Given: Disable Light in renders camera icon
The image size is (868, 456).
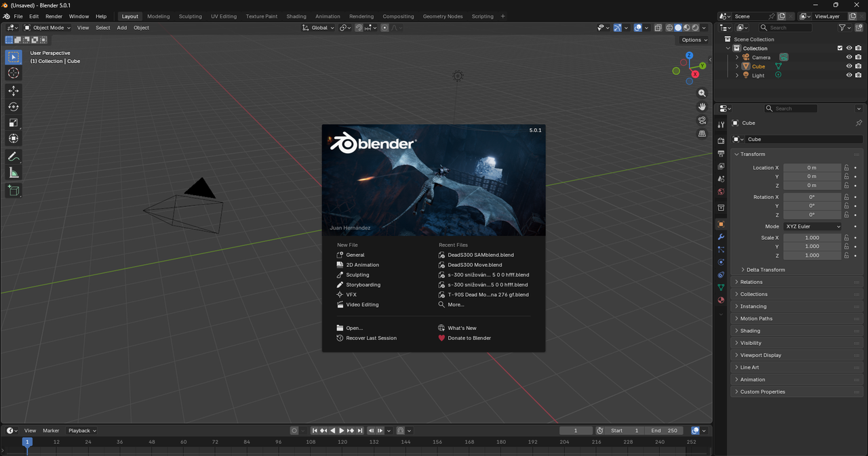Looking at the screenshot, I should (x=859, y=75).
